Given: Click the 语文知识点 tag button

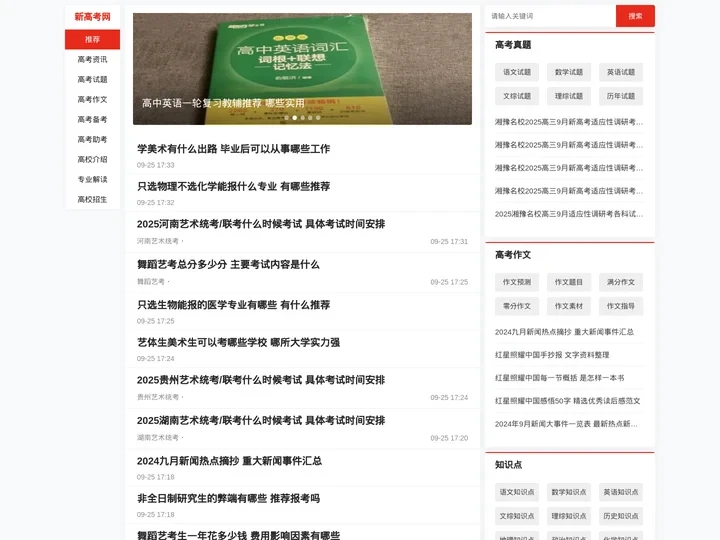Looking at the screenshot, I should [517, 492].
